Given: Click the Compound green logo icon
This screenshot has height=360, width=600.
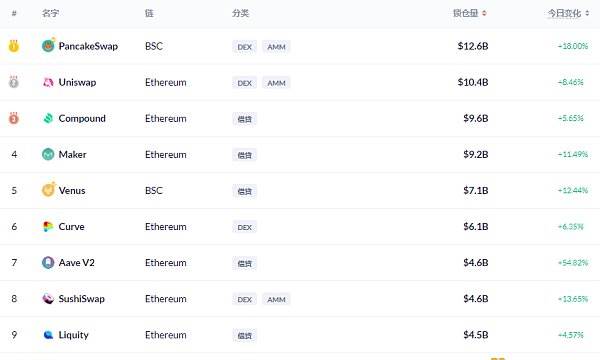Looking at the screenshot, I should point(48,119).
